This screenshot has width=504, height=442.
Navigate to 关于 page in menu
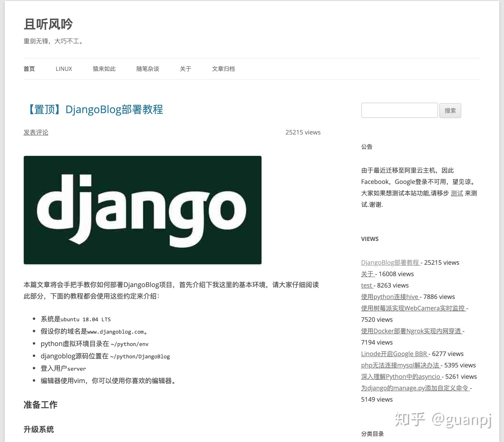tap(185, 69)
